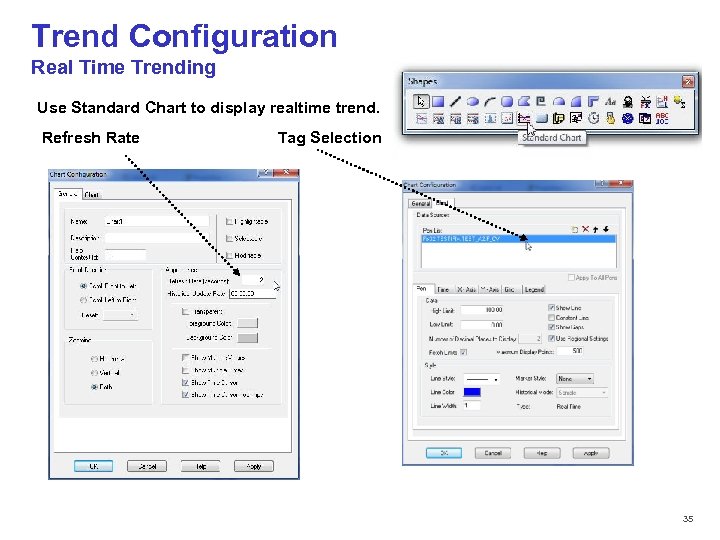Open the Grid sub-tab
Screen dimensions: 720x540
coord(509,289)
